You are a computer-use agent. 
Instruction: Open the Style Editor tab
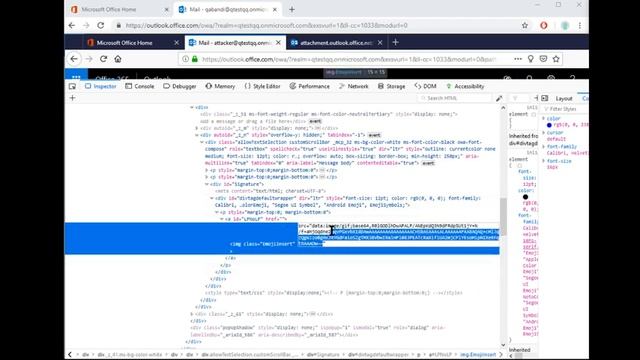coord(262,86)
